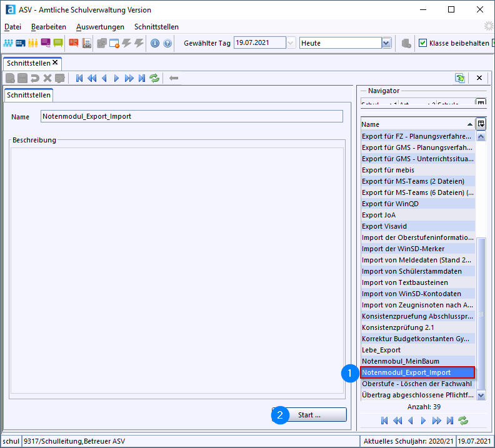
Task: Click the filter table config button in Navigator
Action: point(481,102)
